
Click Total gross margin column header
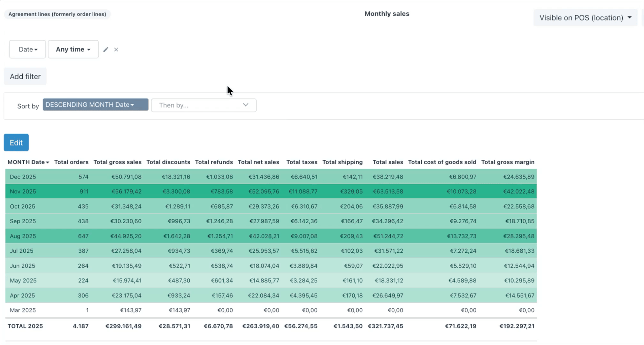(x=508, y=162)
